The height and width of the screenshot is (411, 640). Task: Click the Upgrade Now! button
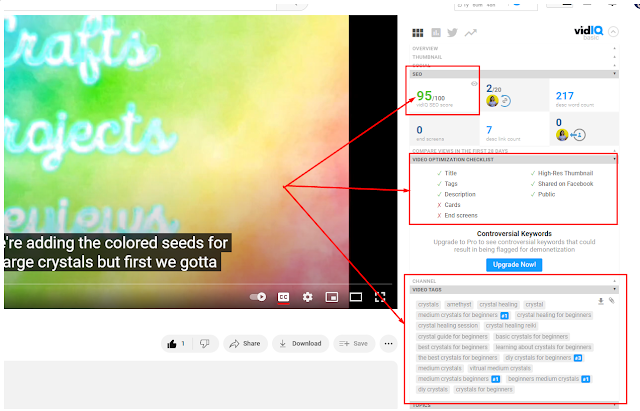[x=514, y=265]
